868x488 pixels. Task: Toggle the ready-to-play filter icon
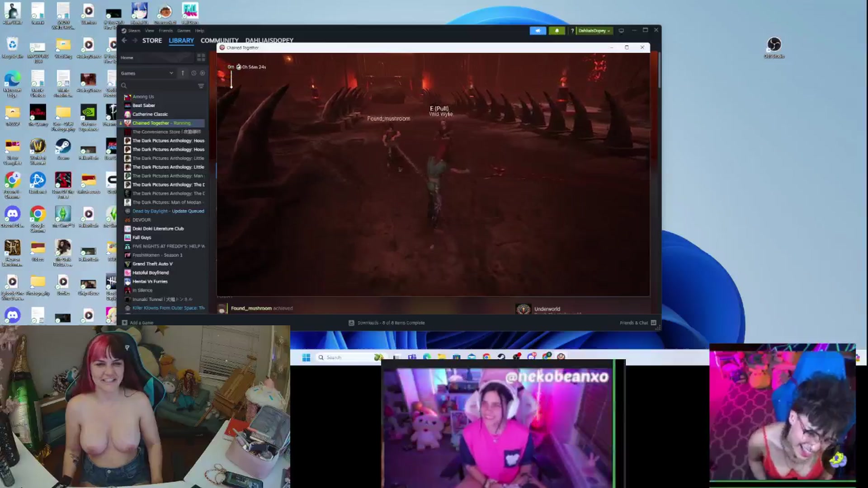coord(202,73)
